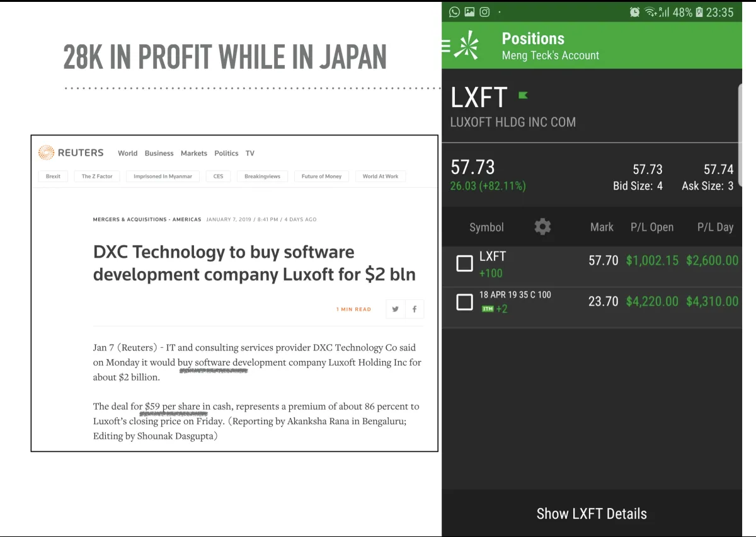Select the CES topic tag
Image resolution: width=756 pixels, height=537 pixels.
(x=218, y=176)
